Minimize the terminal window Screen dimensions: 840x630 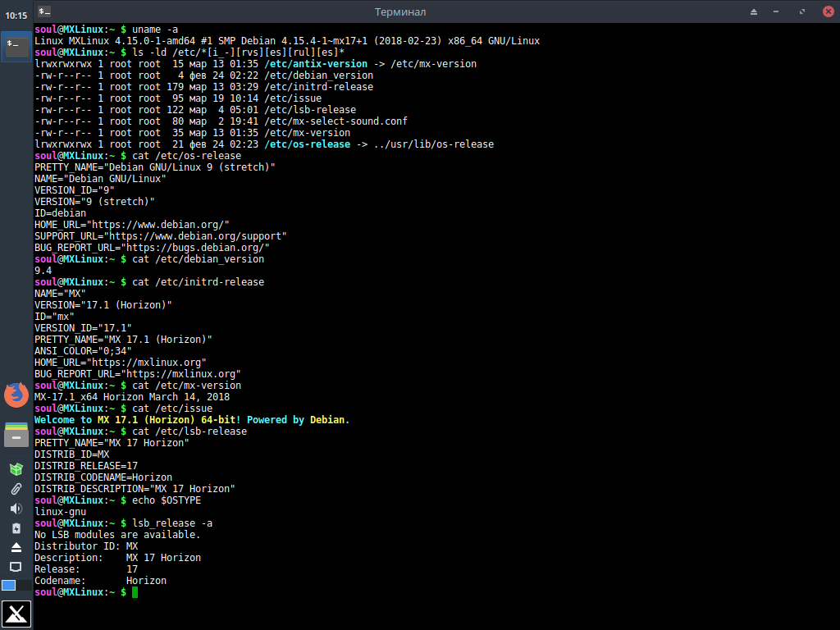click(776, 11)
